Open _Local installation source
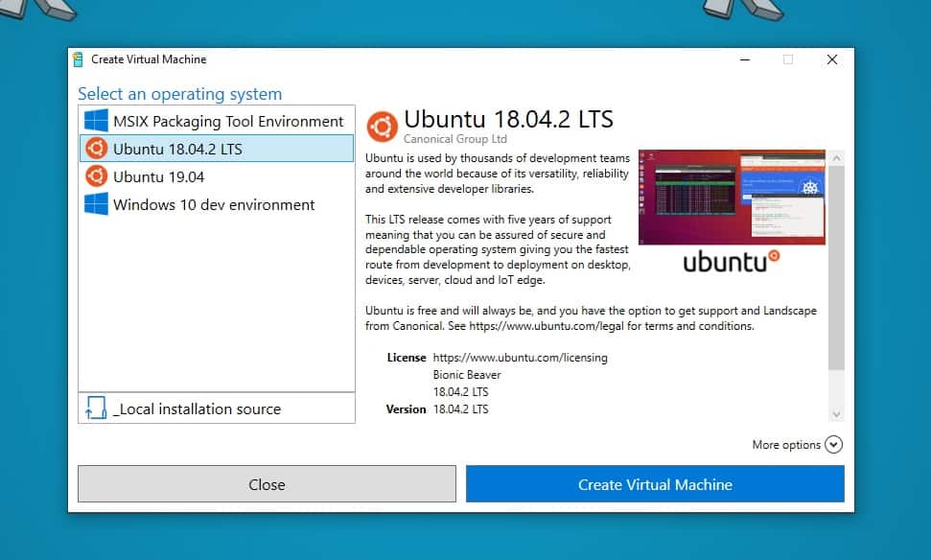Viewport: 931px width, 560px height. (217, 408)
